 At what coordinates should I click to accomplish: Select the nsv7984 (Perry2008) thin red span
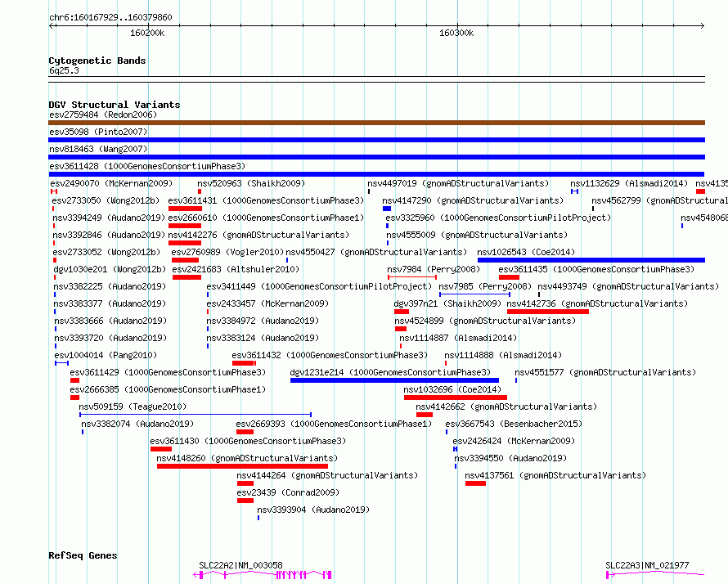[x=412, y=277]
